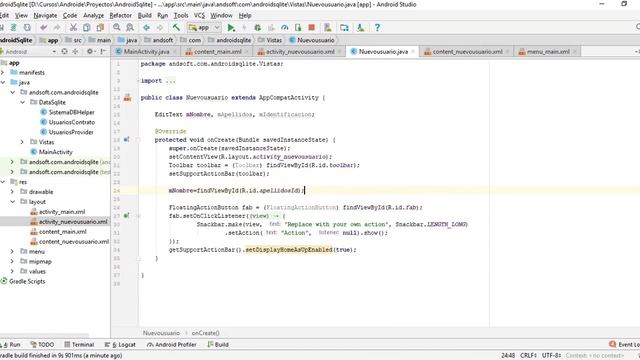The height and width of the screenshot is (360, 640).
Task: Click the class gutter icon on line 13
Action: 128,98
